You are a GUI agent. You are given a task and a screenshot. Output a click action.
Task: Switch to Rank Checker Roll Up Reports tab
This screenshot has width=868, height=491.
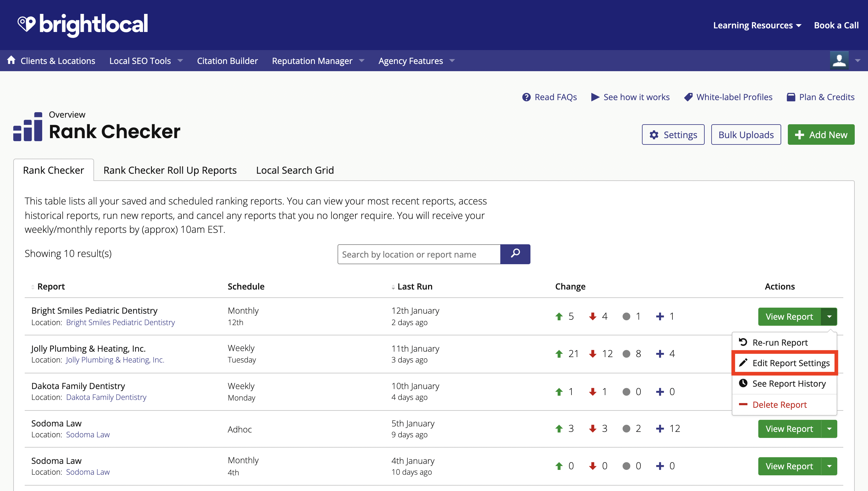(170, 170)
